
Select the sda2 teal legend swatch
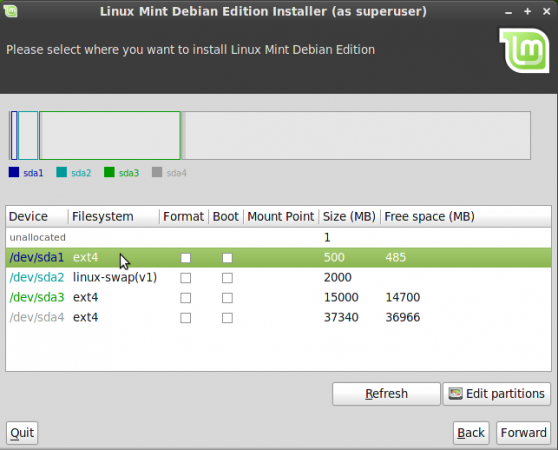(62, 172)
